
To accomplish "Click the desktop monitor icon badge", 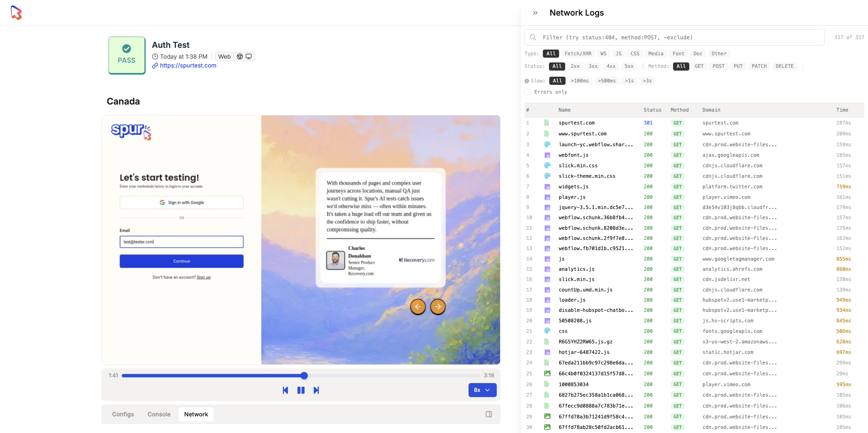I will (249, 57).
